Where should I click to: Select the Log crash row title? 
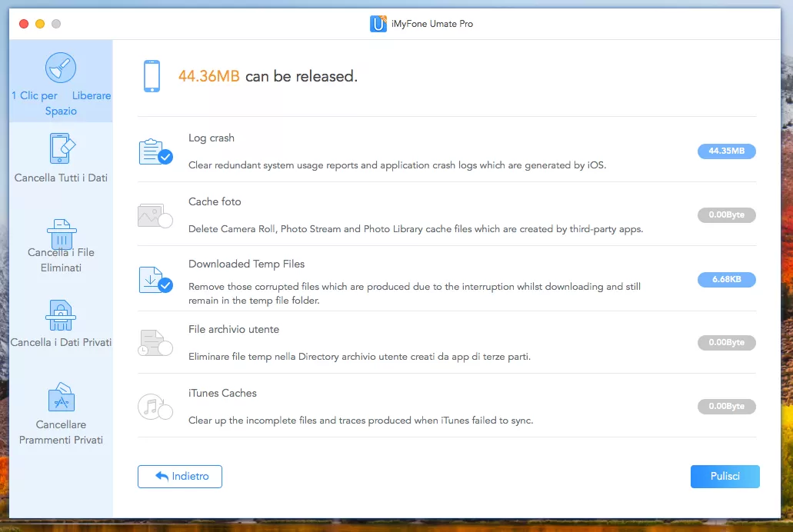point(212,138)
